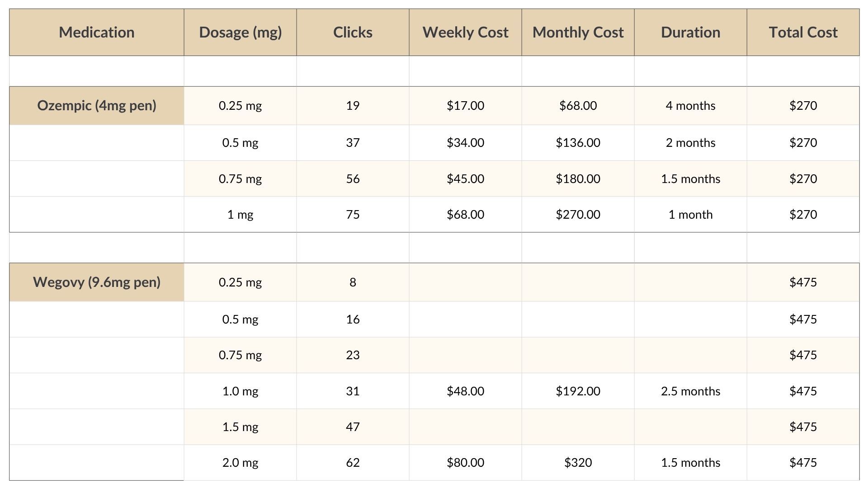Viewport: 868px width, 488px height.
Task: Select the $270.00 monthly cost cell
Action: pos(578,214)
